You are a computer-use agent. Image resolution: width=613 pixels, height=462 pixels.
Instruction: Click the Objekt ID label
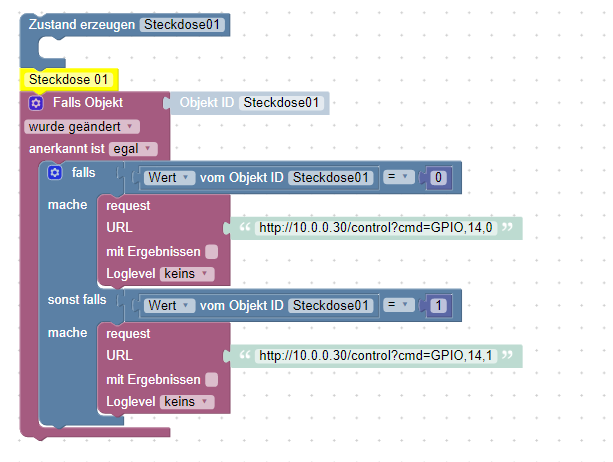[206, 103]
